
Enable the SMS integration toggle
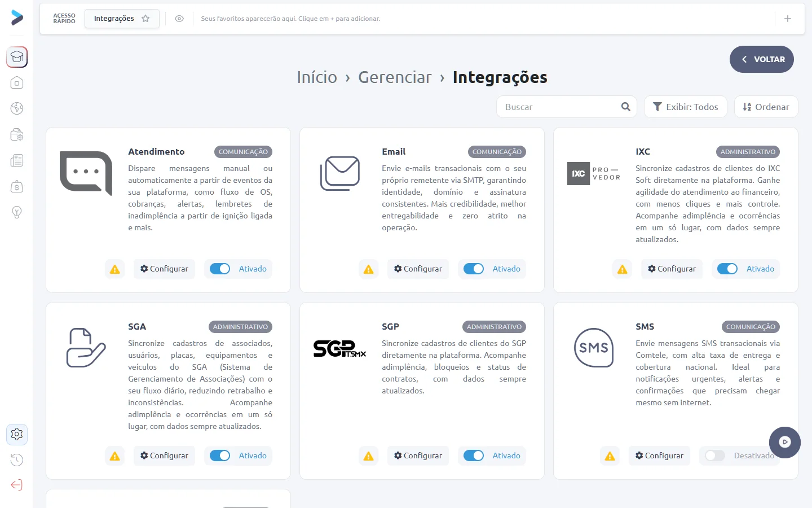click(715, 456)
